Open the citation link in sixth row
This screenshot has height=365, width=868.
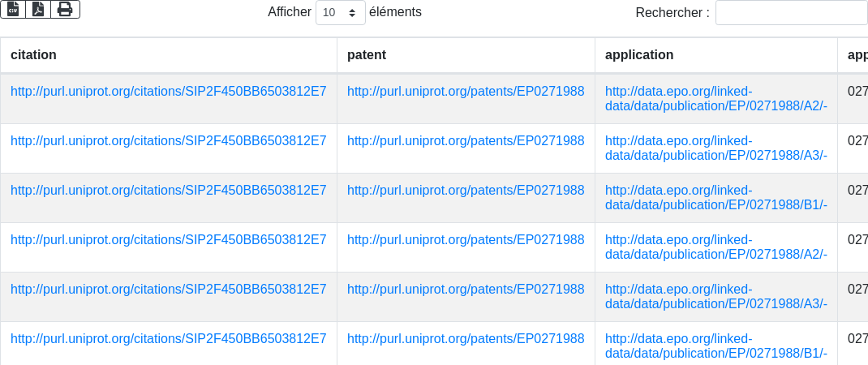[168, 338]
